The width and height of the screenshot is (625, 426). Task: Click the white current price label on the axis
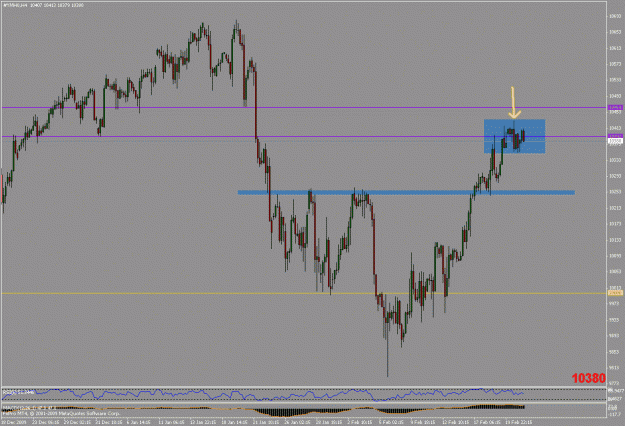coord(615,141)
